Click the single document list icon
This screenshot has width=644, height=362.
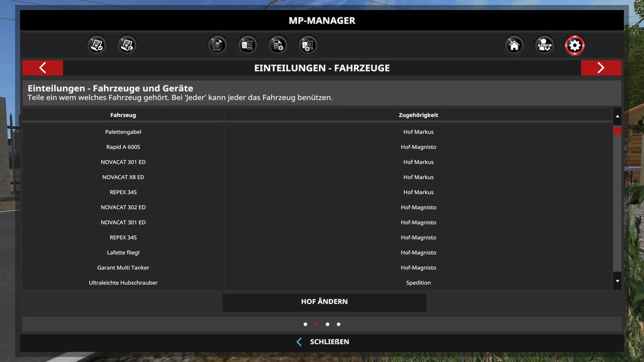(x=218, y=45)
